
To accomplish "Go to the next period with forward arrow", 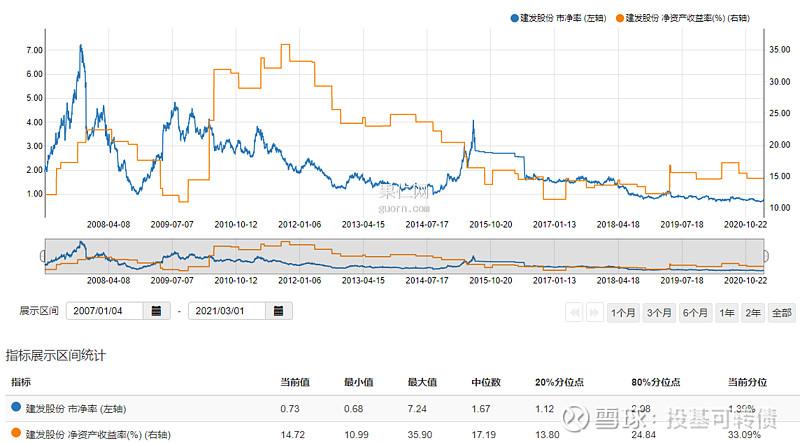I will [594, 312].
